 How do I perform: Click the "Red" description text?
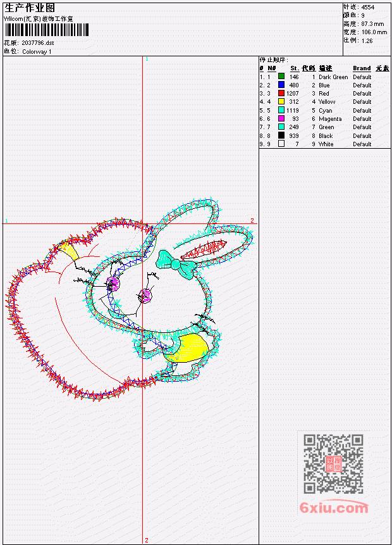point(324,94)
